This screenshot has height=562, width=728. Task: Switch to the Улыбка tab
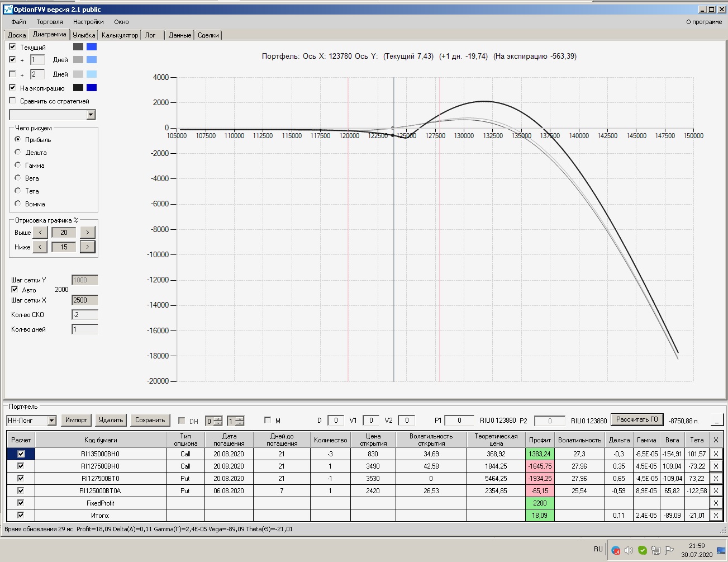[84, 35]
